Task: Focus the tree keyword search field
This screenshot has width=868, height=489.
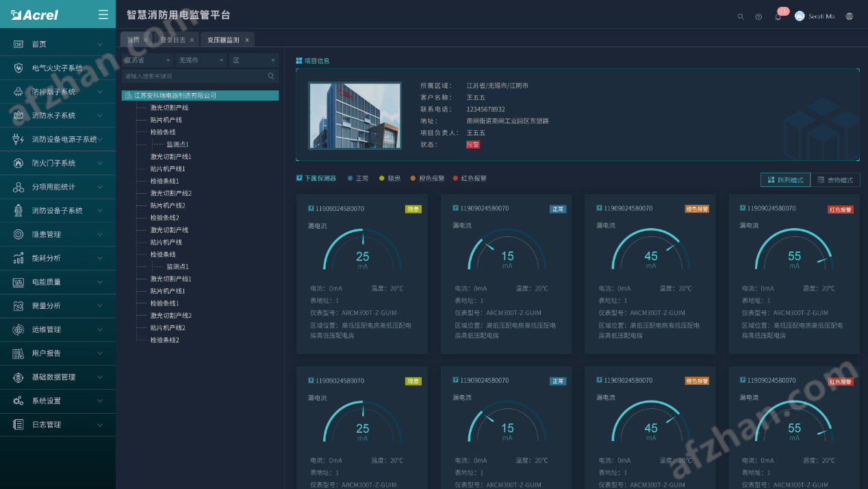Action: tap(200, 76)
